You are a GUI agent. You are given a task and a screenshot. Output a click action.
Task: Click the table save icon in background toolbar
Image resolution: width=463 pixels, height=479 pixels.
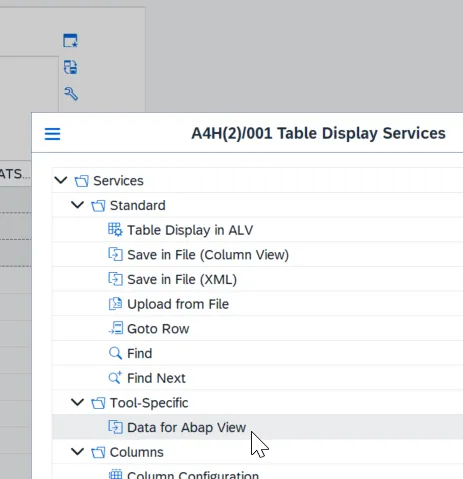pyautogui.click(x=70, y=67)
